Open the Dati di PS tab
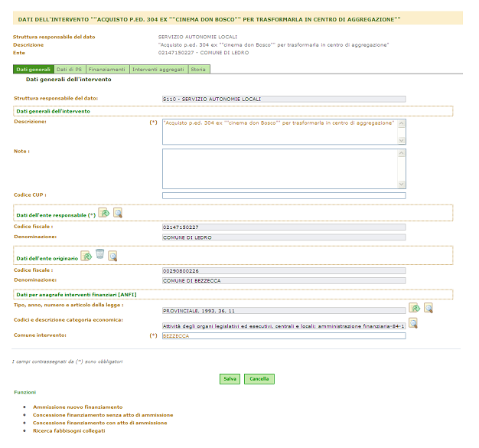The image size is (479, 448). [70, 70]
